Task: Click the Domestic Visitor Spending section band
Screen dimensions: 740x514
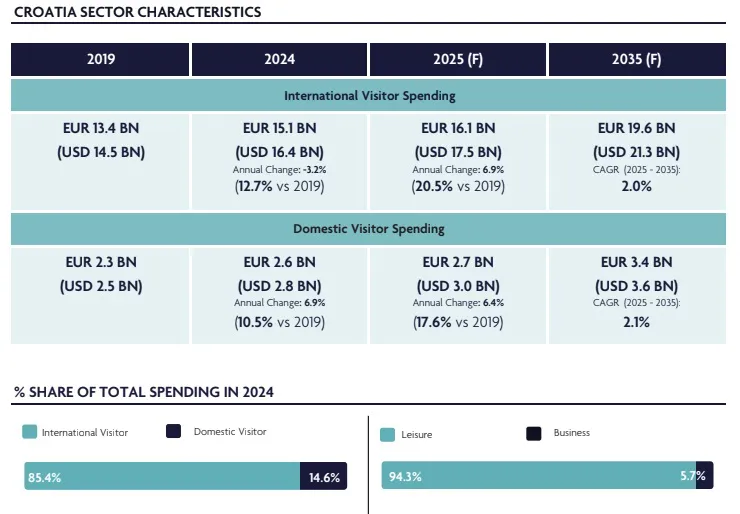Action: tap(369, 229)
